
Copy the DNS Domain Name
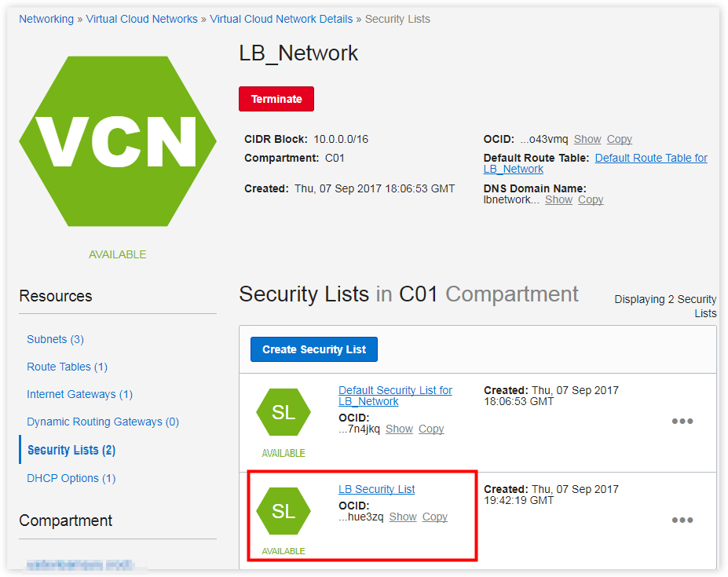click(x=591, y=199)
